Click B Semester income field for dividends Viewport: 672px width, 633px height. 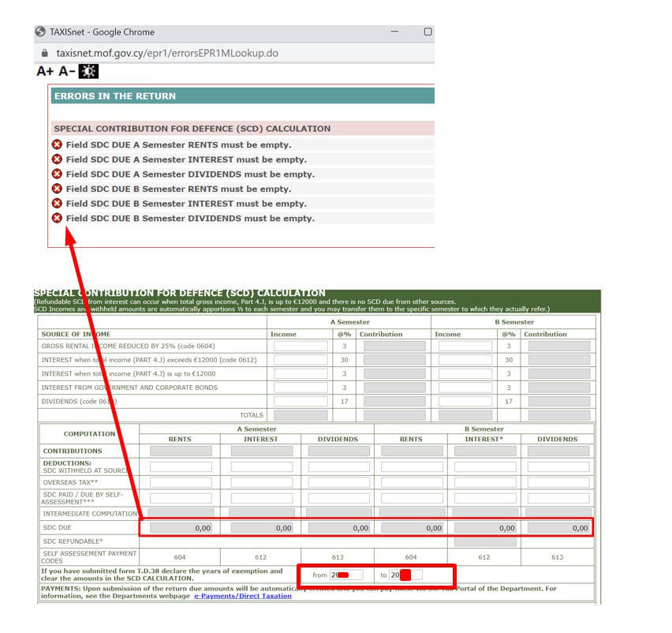click(465, 402)
